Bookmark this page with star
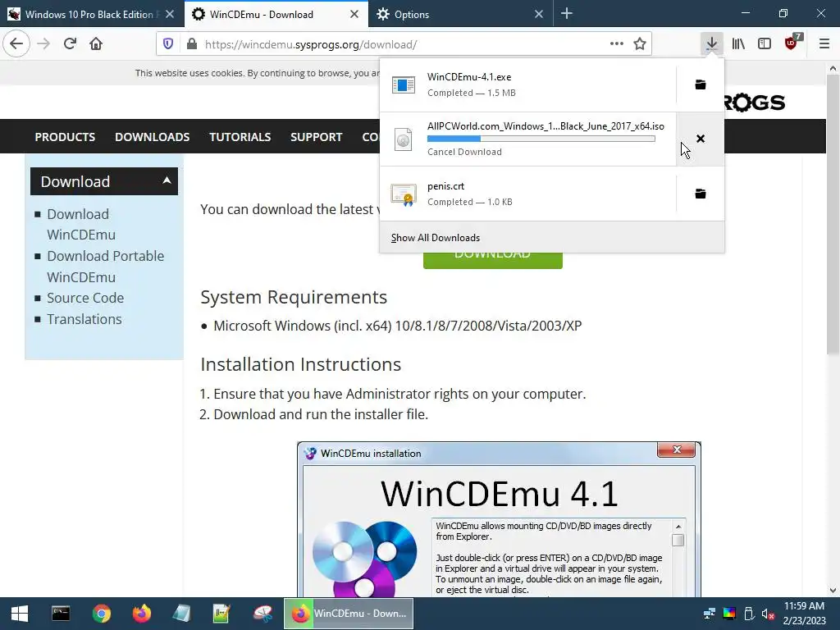Viewport: 840px width, 630px height. (x=640, y=44)
